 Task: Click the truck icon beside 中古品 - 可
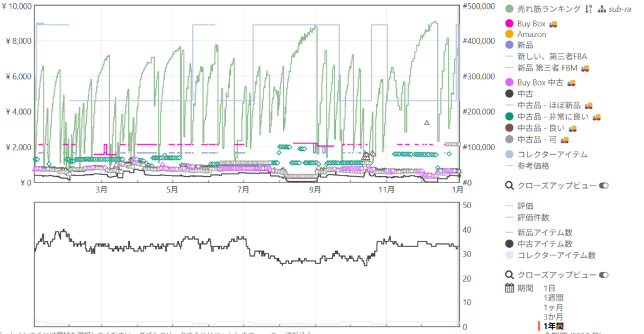(564, 139)
